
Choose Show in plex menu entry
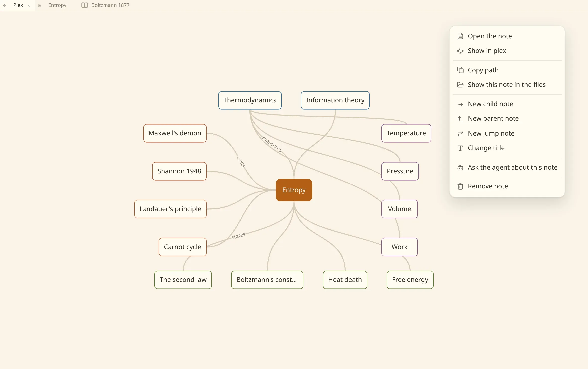(507, 51)
